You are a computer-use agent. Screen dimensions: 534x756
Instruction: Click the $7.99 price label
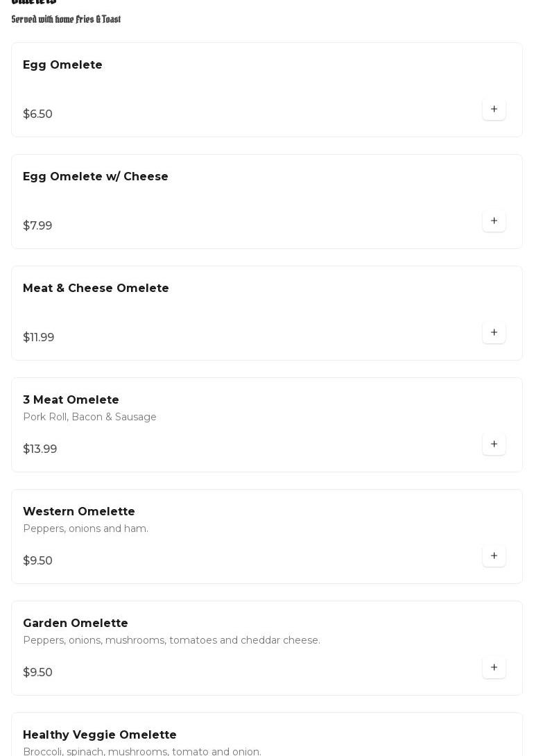(x=37, y=226)
